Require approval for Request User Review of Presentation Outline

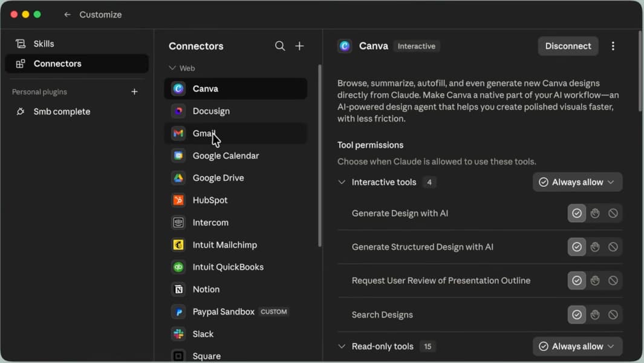(x=594, y=281)
